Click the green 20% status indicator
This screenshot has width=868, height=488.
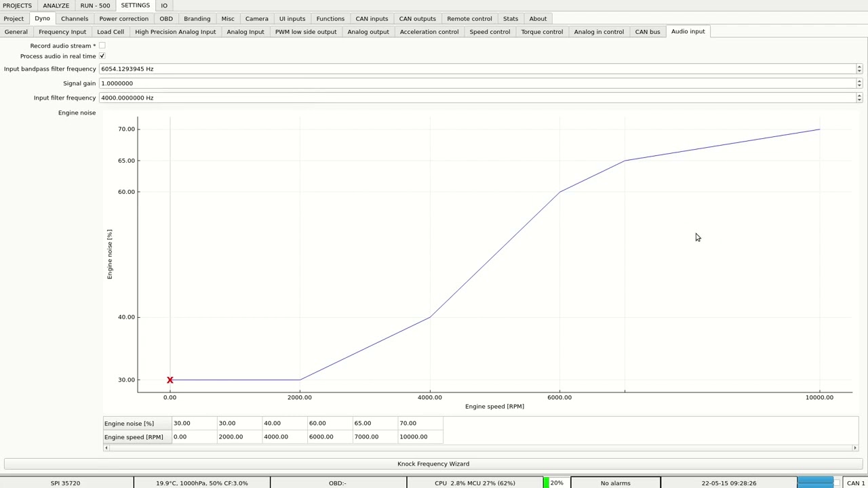[x=557, y=483]
